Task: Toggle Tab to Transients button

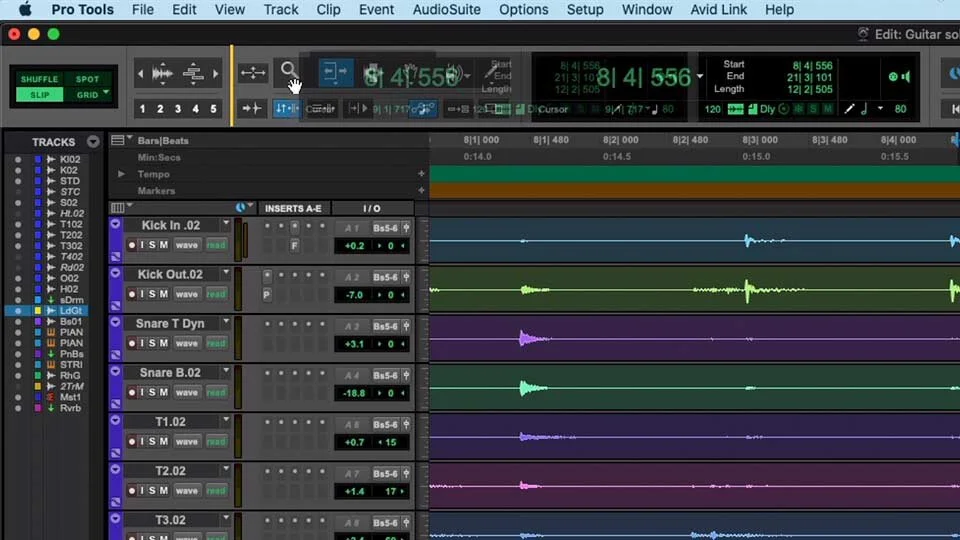Action: 251,109
